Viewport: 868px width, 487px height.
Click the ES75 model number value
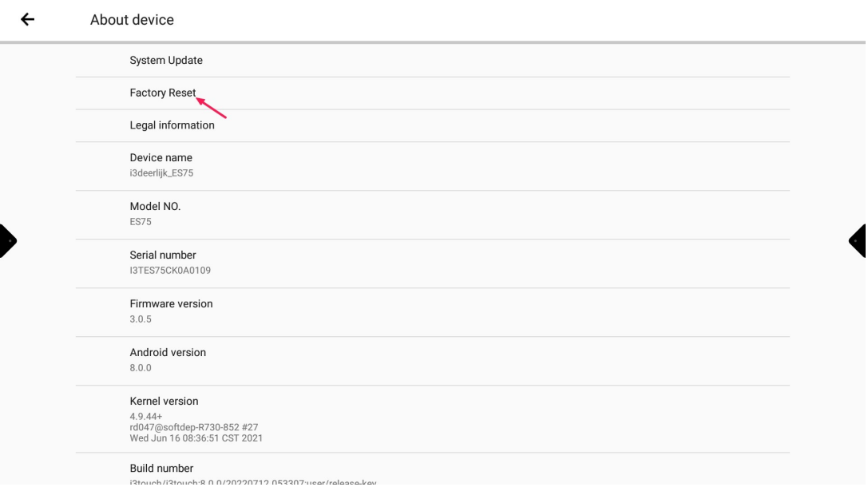pos(141,222)
